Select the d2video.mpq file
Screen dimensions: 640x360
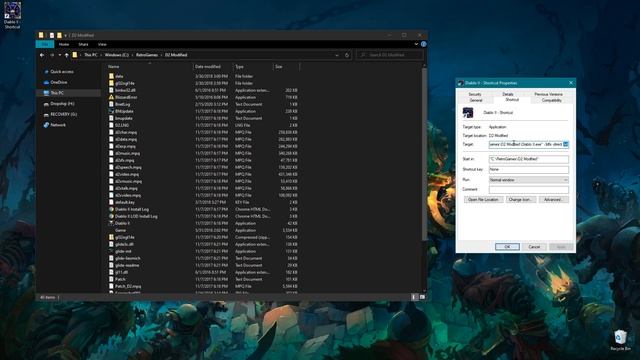pyautogui.click(x=127, y=174)
